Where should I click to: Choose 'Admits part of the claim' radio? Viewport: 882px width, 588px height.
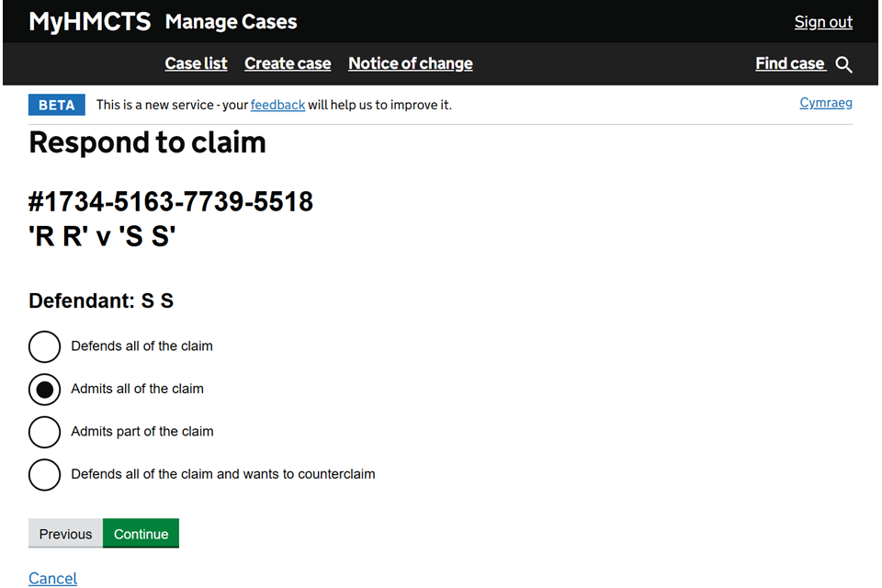[x=44, y=431]
